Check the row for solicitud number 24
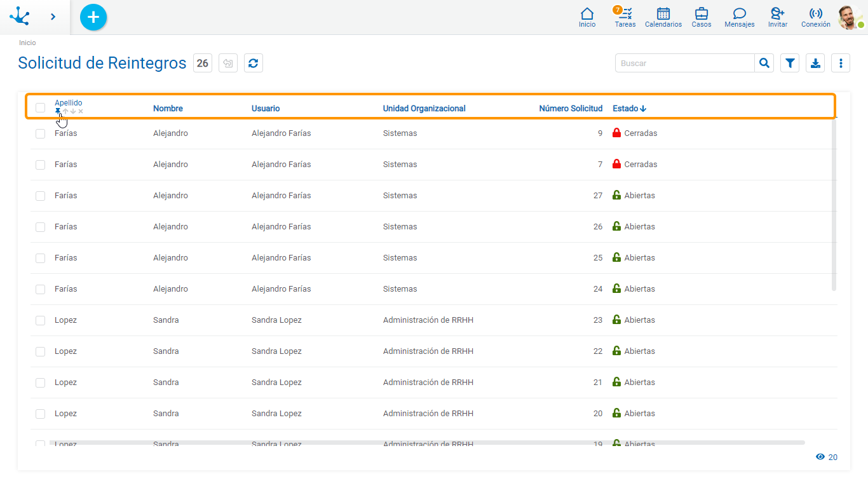This screenshot has height=488, width=868. pyautogui.click(x=41, y=289)
